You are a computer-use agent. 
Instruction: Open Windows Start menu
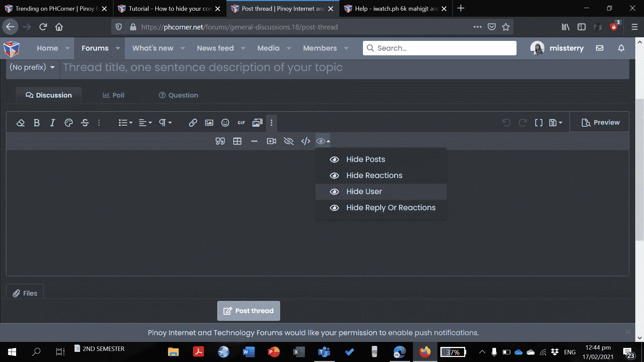click(x=12, y=352)
